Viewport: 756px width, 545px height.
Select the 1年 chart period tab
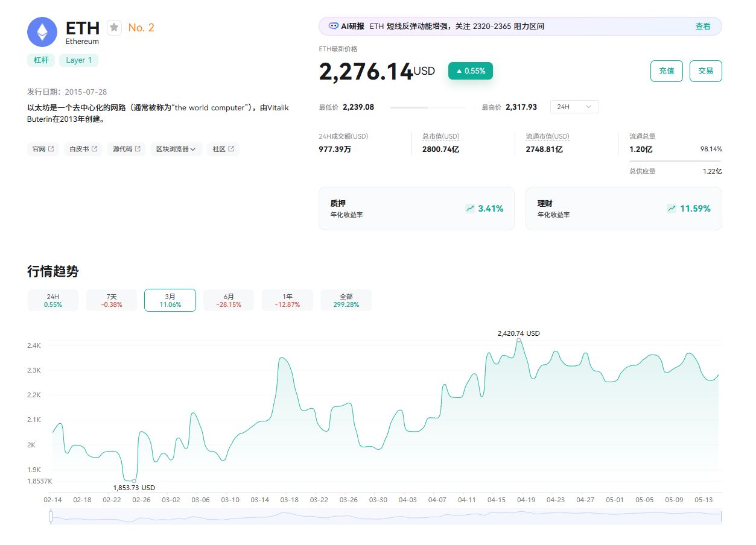tap(287, 300)
